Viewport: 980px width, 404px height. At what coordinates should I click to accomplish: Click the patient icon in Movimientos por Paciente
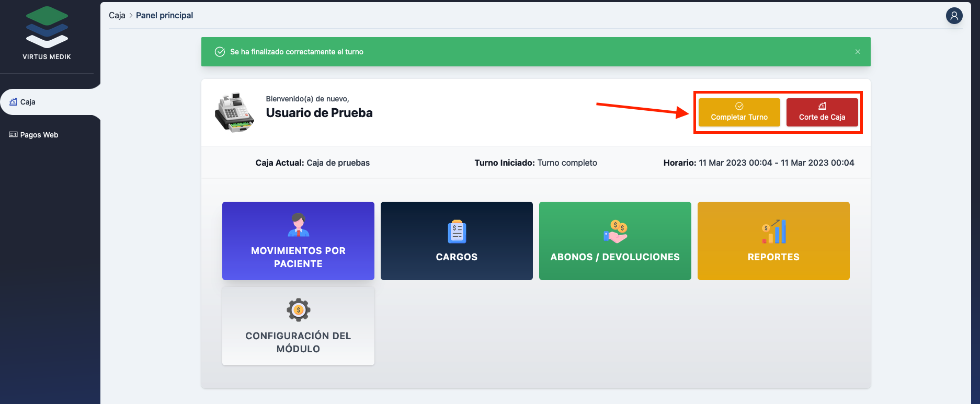[298, 225]
